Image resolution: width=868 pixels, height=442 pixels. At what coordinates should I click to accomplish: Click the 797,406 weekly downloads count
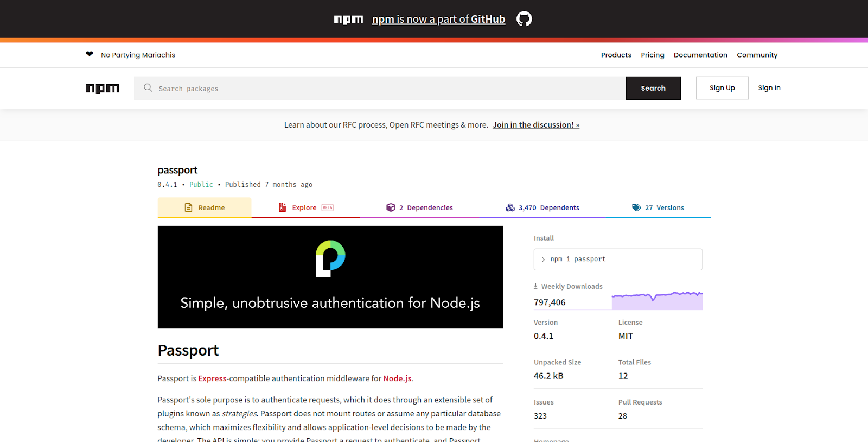pyautogui.click(x=550, y=302)
